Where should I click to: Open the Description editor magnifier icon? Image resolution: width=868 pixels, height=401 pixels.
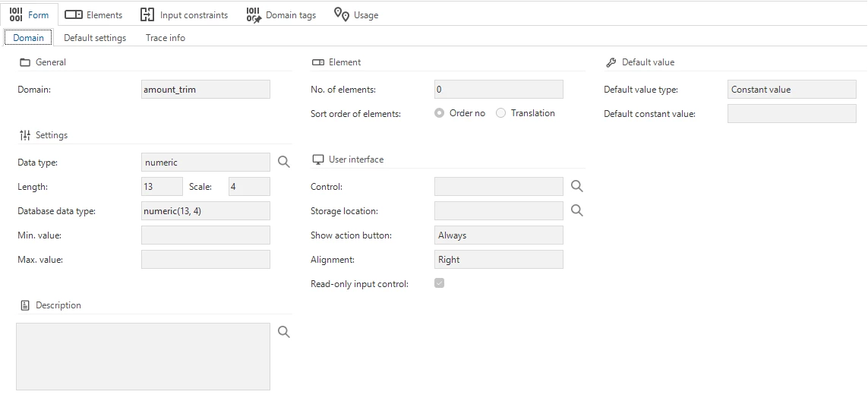click(284, 332)
